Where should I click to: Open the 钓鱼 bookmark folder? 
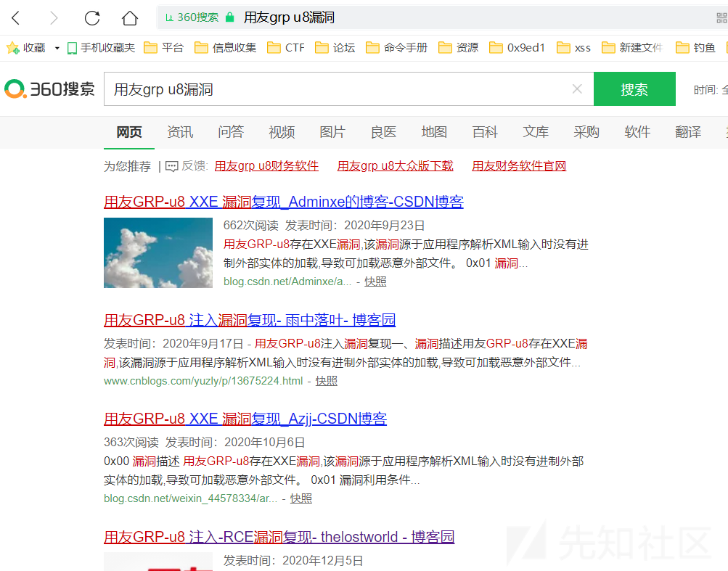695,48
